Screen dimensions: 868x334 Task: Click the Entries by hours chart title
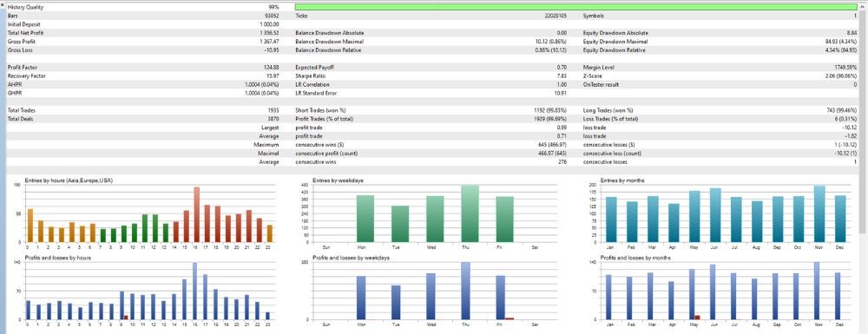click(69, 180)
